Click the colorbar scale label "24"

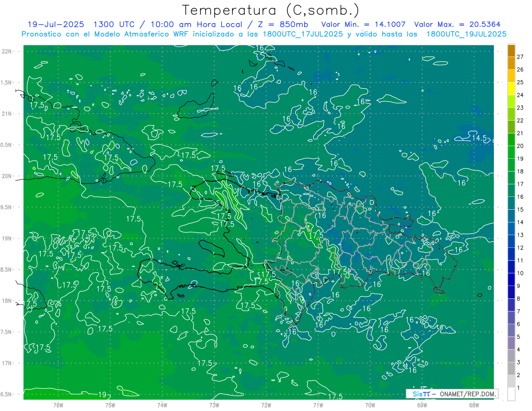click(520, 95)
